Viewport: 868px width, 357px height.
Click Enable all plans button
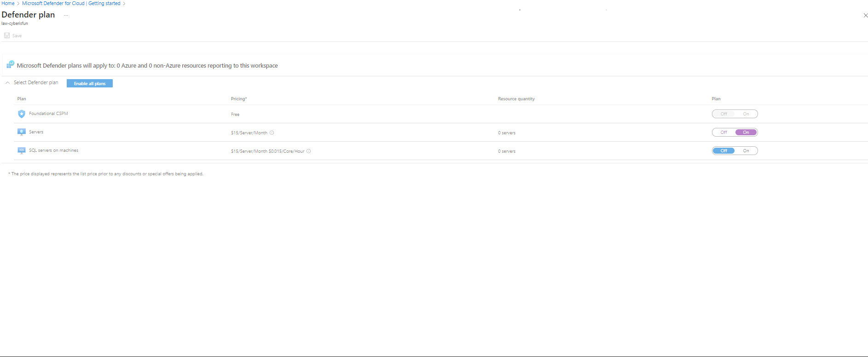click(90, 83)
